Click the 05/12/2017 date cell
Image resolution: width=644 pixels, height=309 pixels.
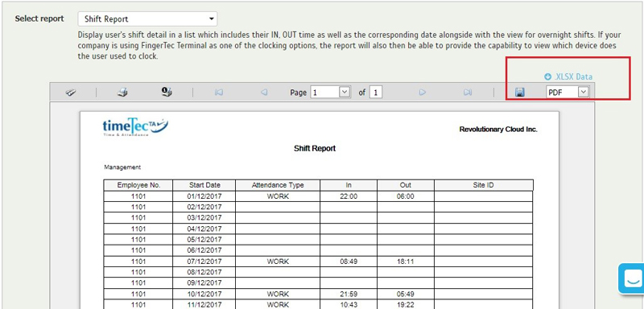(204, 239)
